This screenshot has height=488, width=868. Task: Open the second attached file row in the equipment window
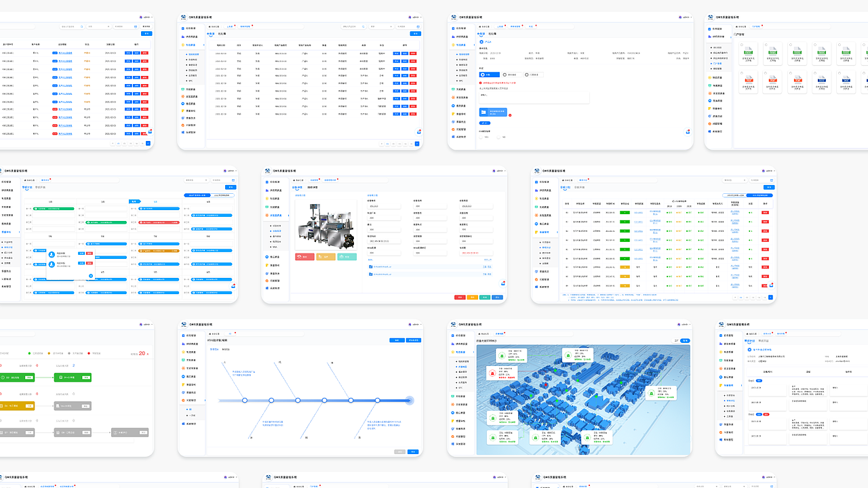430,274
